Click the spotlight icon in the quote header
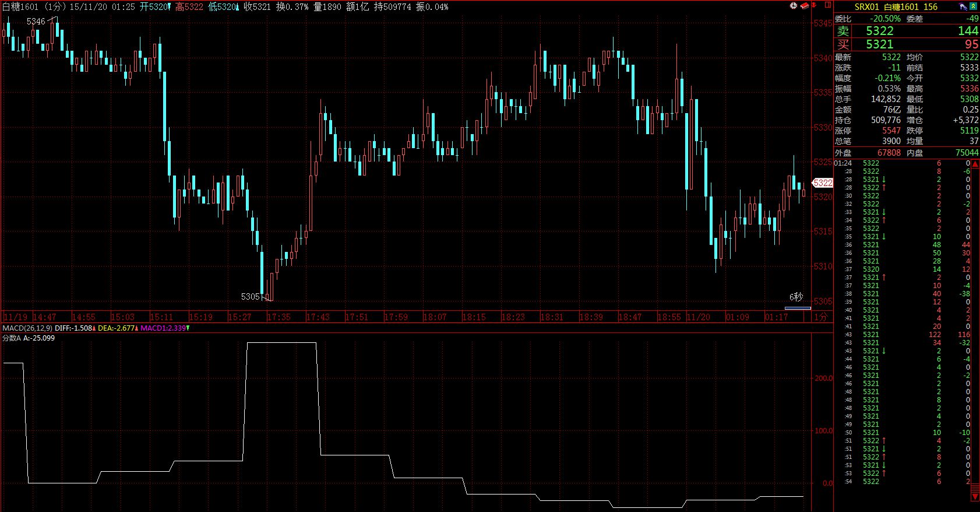 (963, 6)
